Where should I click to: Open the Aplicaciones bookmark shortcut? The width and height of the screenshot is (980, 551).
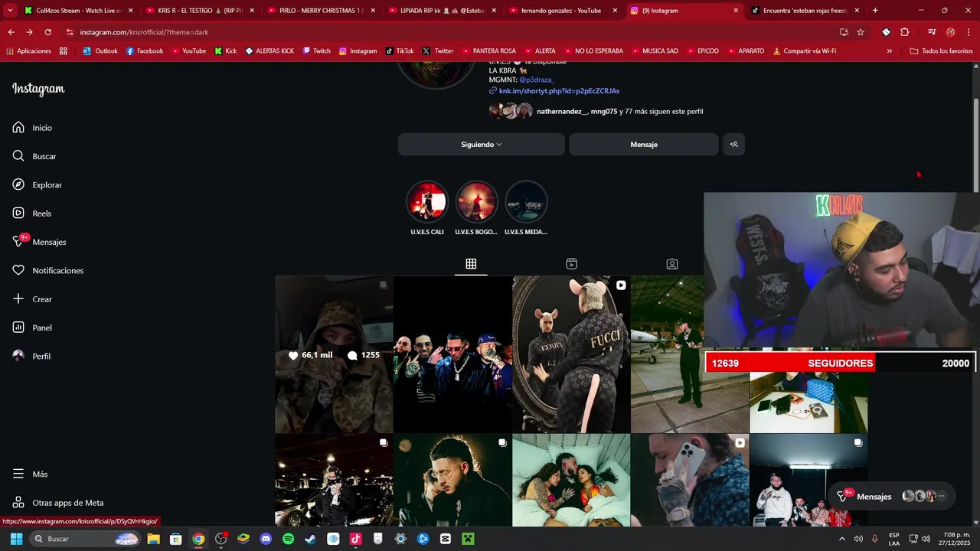point(28,51)
